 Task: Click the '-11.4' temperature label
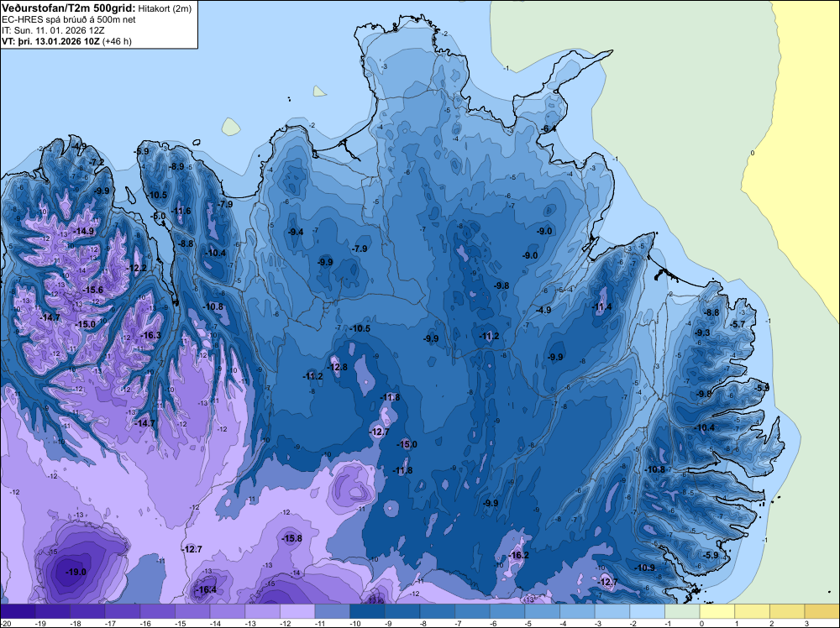(x=601, y=306)
